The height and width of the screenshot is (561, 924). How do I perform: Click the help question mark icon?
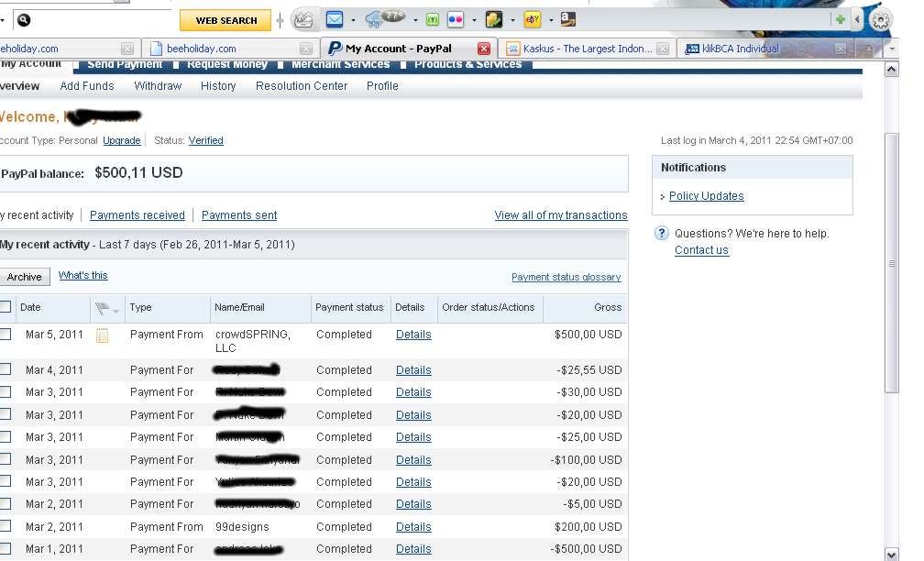(661, 234)
